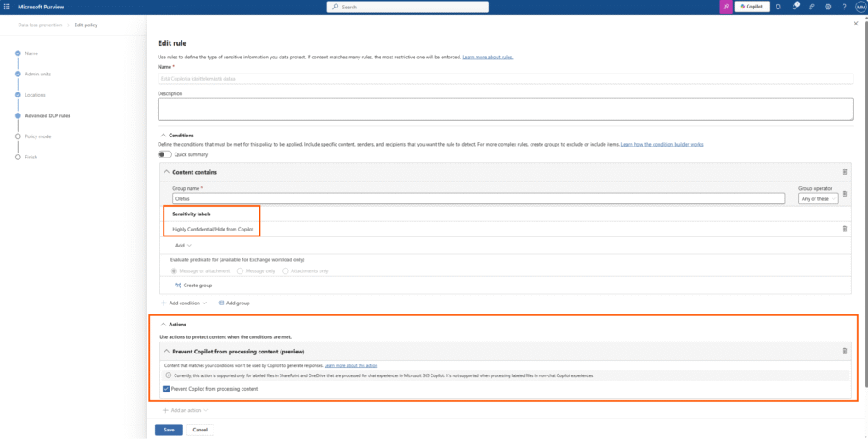Collapse the Actions section
Image resolution: width=868 pixels, height=439 pixels.
pyautogui.click(x=164, y=325)
